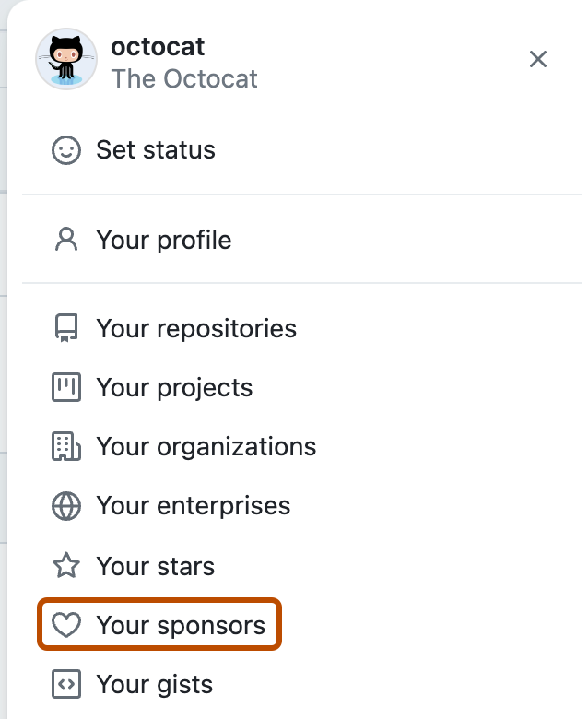This screenshot has width=588, height=719.
Task: Open the Set status dialog
Action: (x=155, y=150)
